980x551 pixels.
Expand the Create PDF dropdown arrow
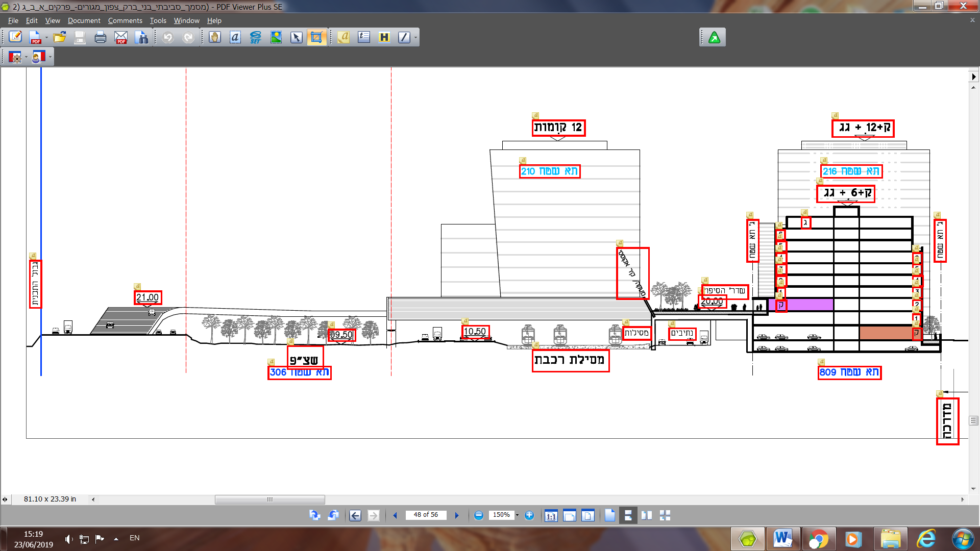46,37
